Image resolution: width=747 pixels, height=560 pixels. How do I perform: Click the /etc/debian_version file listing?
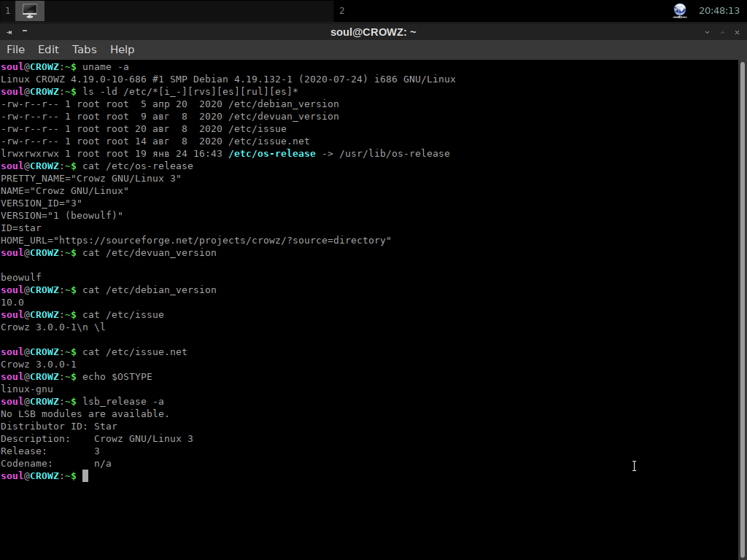coord(284,104)
